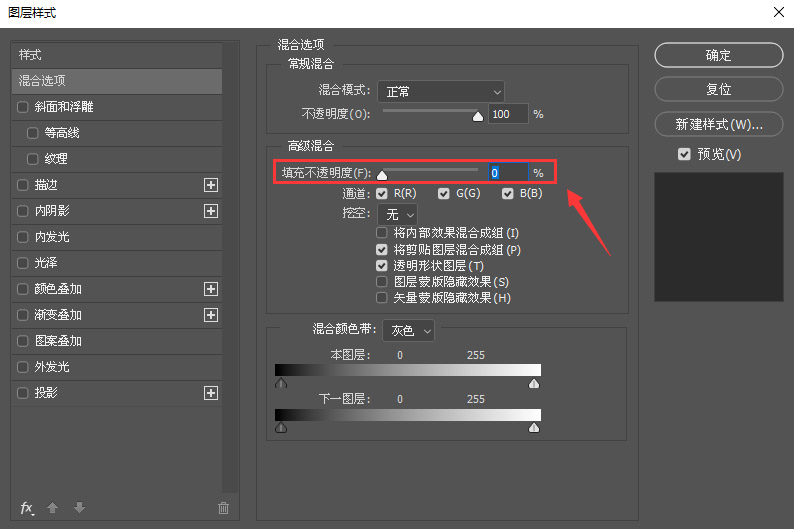Click 下一图层 white point slider handle
Image resolution: width=794 pixels, height=529 pixels.
click(534, 428)
